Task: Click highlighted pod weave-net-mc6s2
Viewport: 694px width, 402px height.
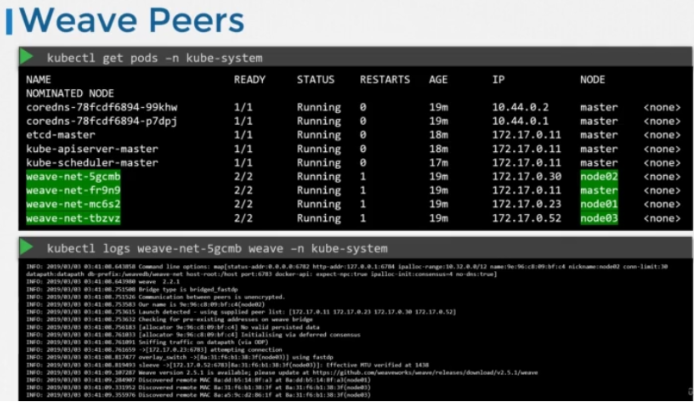Action: 73,204
